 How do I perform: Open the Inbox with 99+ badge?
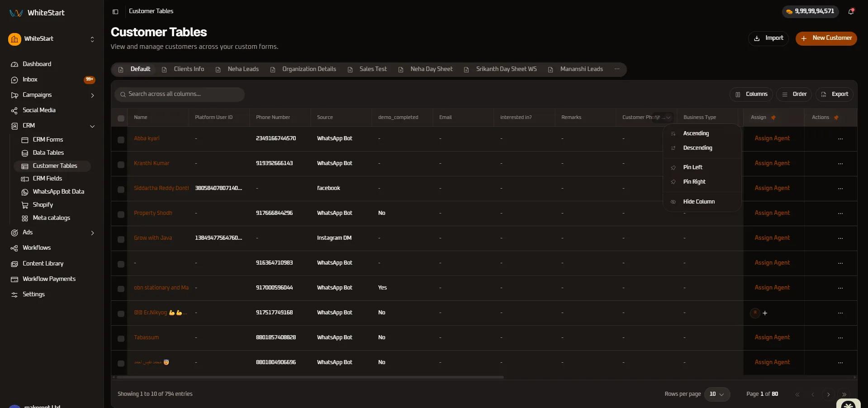click(52, 80)
